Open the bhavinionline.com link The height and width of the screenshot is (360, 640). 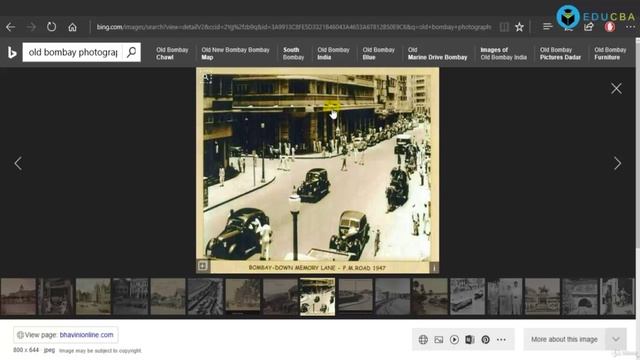87,335
